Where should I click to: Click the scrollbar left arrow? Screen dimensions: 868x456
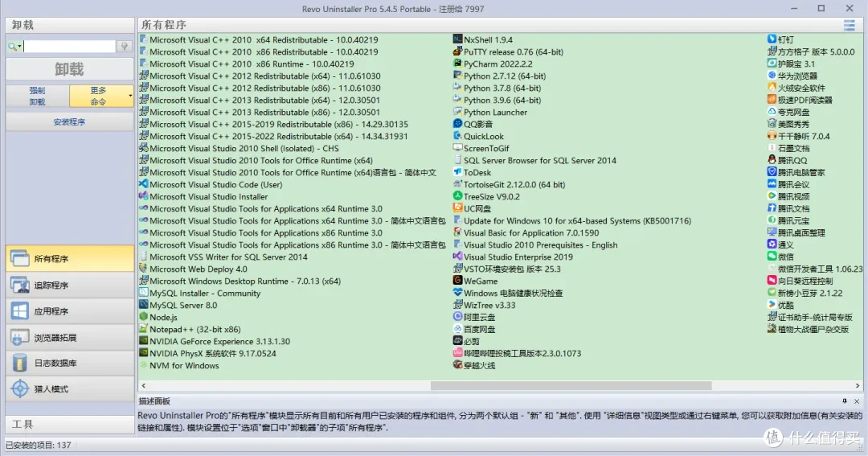143,386
